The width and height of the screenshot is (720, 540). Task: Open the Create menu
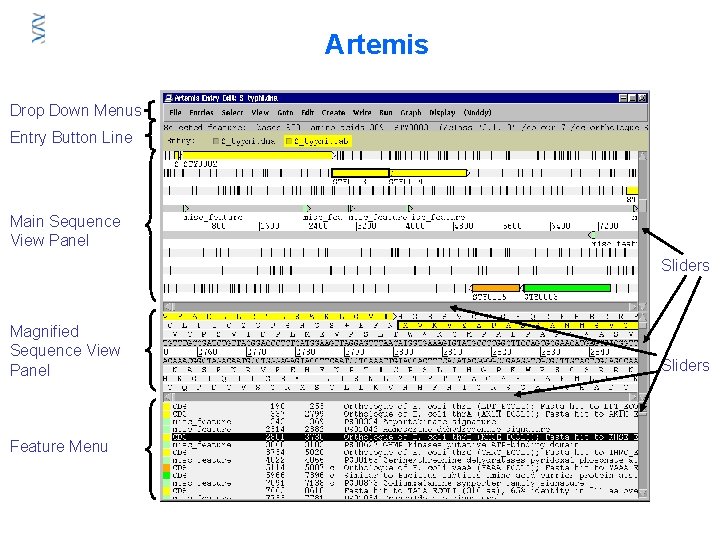point(333,112)
